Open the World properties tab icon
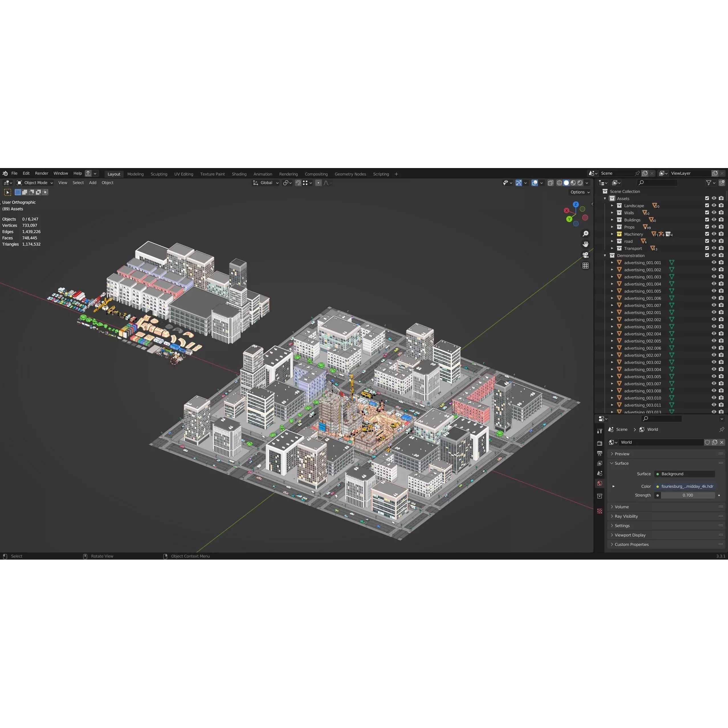 click(x=600, y=484)
